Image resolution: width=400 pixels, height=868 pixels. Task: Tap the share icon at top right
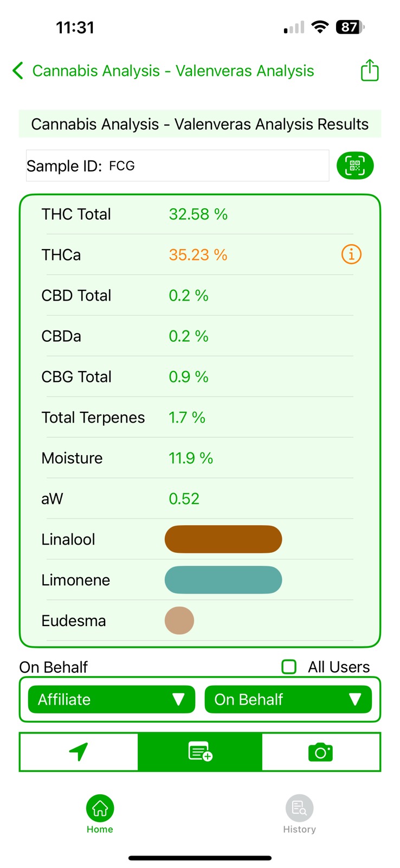[x=370, y=71]
